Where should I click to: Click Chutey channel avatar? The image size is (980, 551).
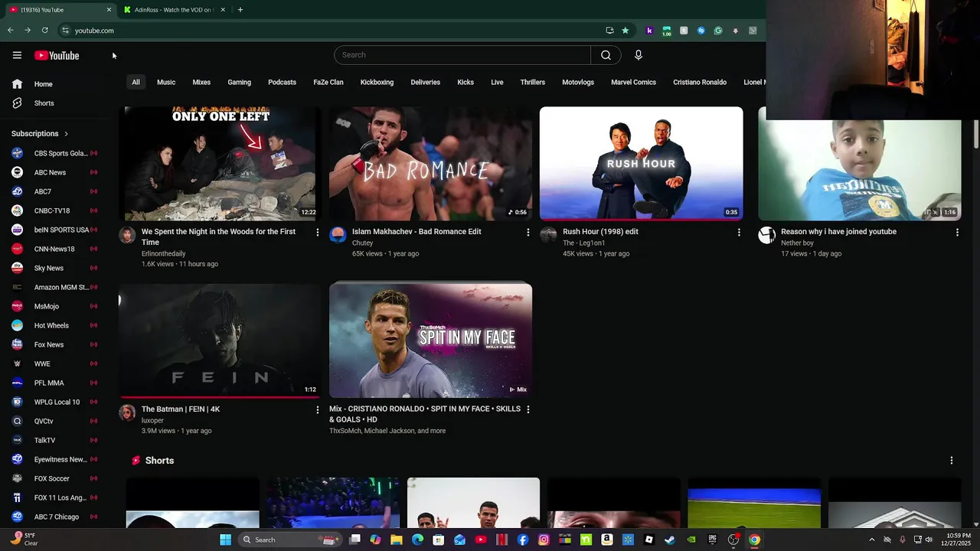coord(338,235)
